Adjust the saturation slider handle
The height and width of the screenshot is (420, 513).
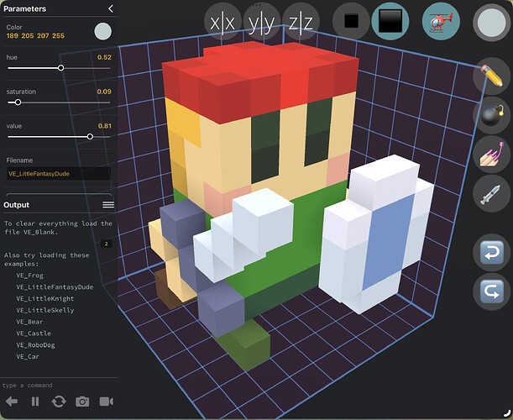[x=18, y=102]
